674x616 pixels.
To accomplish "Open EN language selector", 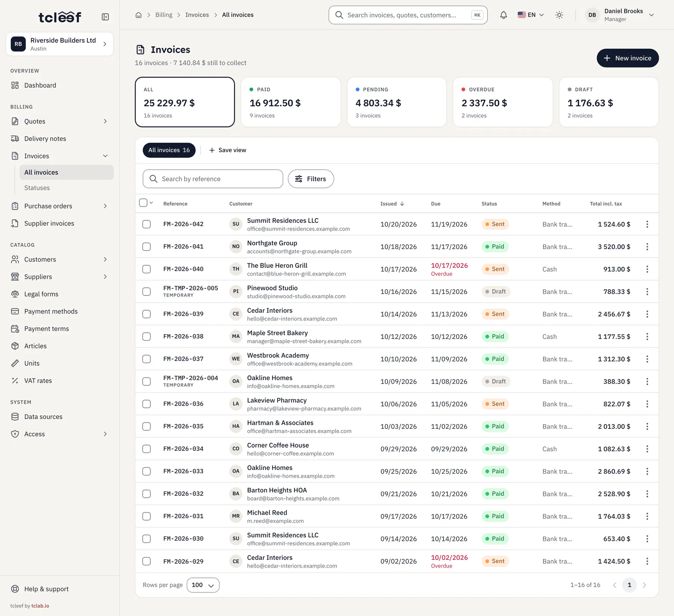I will (531, 15).
